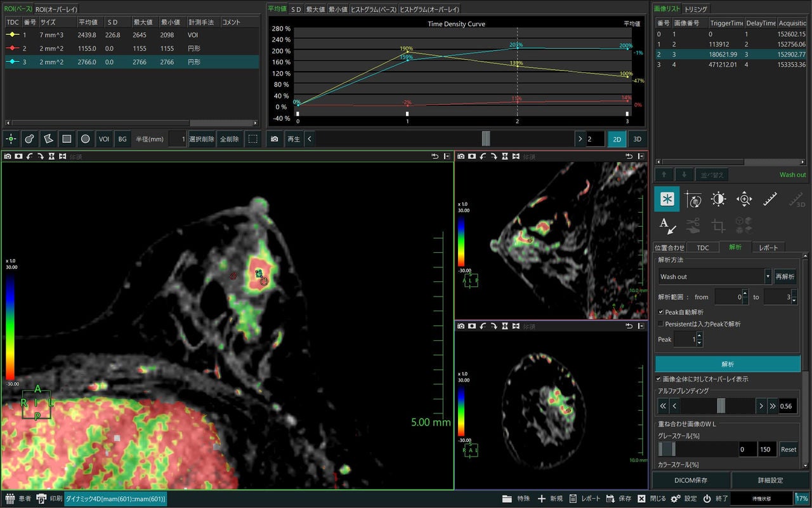Select the rectangle ROI tool
The height and width of the screenshot is (508, 812).
click(x=67, y=138)
